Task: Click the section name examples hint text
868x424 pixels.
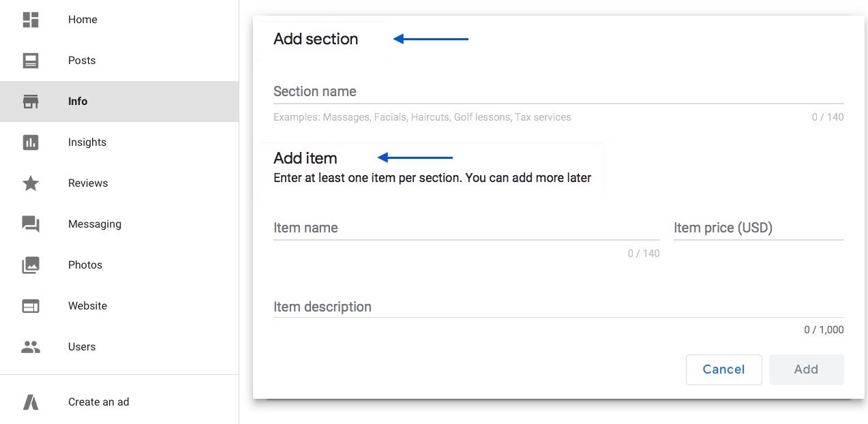Action: coord(422,117)
